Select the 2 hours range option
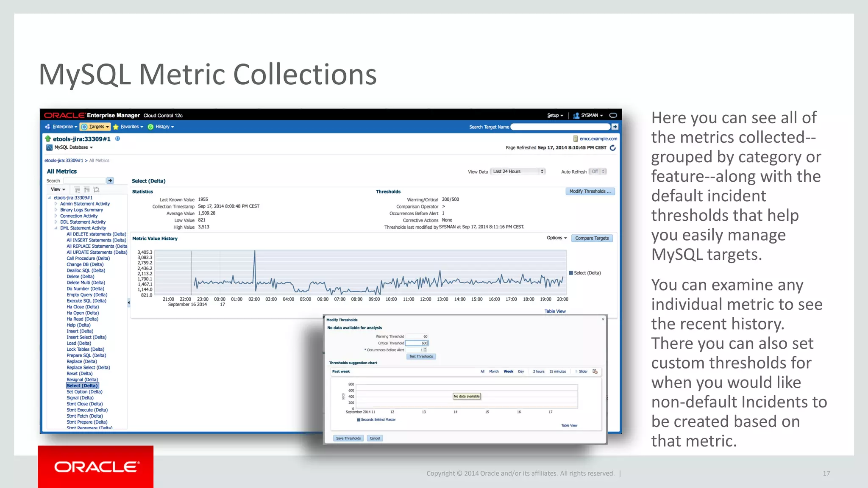Screen dimensions: 868x488 [539, 372]
